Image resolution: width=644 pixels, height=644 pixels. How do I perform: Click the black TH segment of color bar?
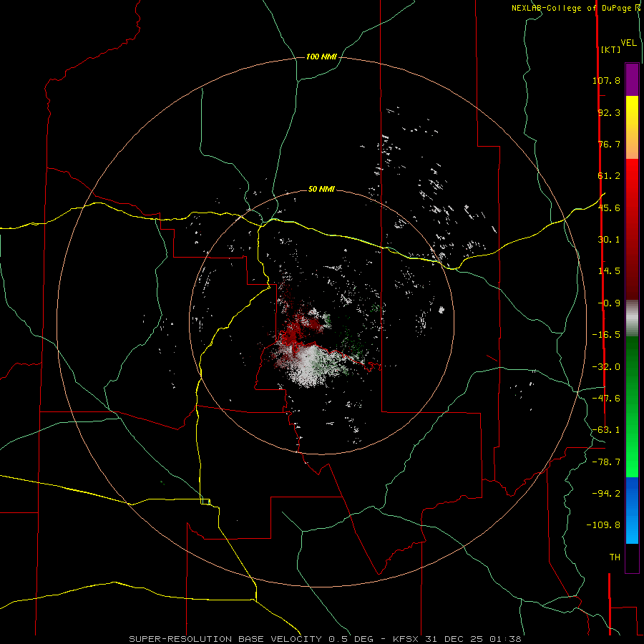(x=632, y=557)
